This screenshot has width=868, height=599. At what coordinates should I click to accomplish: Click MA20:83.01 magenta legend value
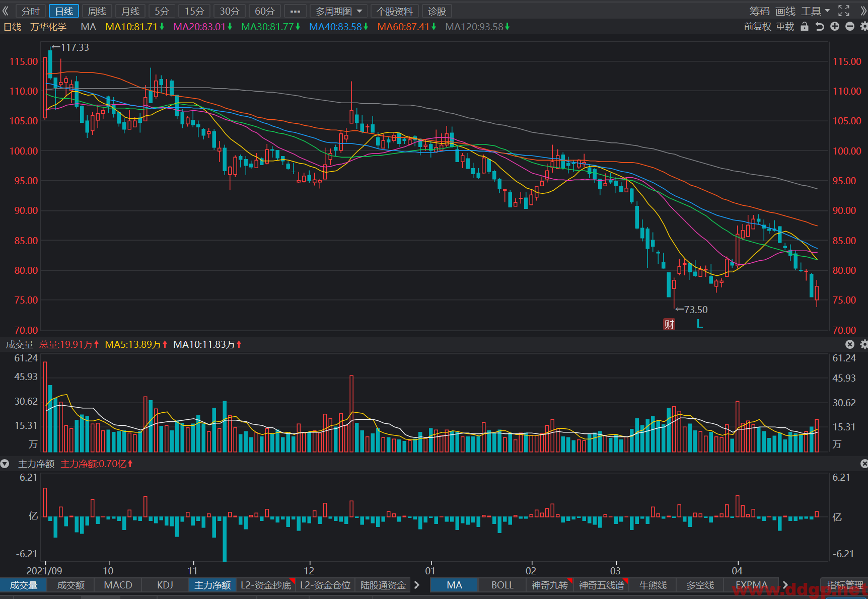tap(202, 27)
